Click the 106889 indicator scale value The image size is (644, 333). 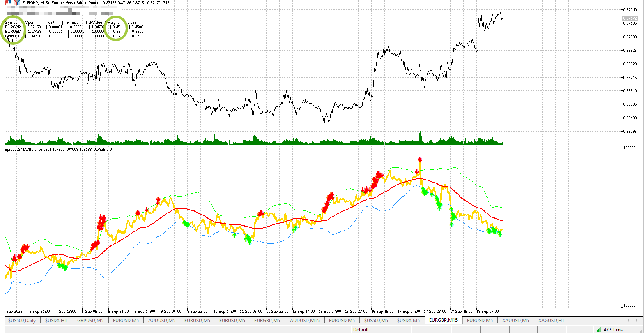tap(629, 305)
